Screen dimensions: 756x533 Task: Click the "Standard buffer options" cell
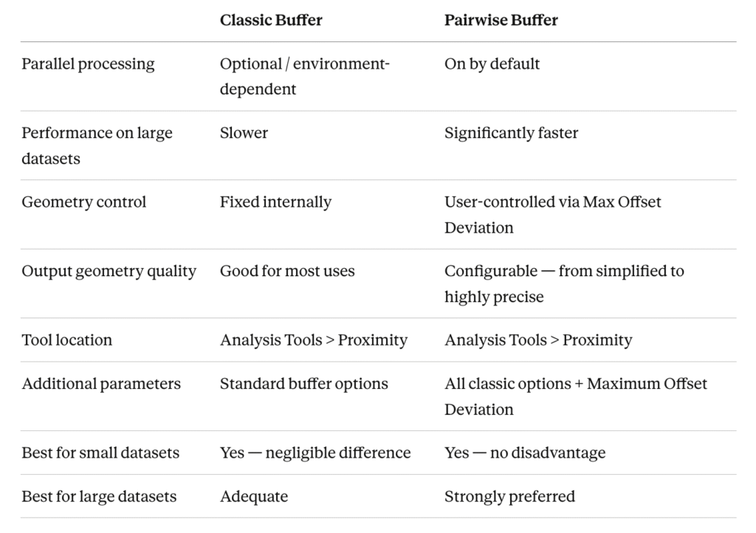coord(303,384)
